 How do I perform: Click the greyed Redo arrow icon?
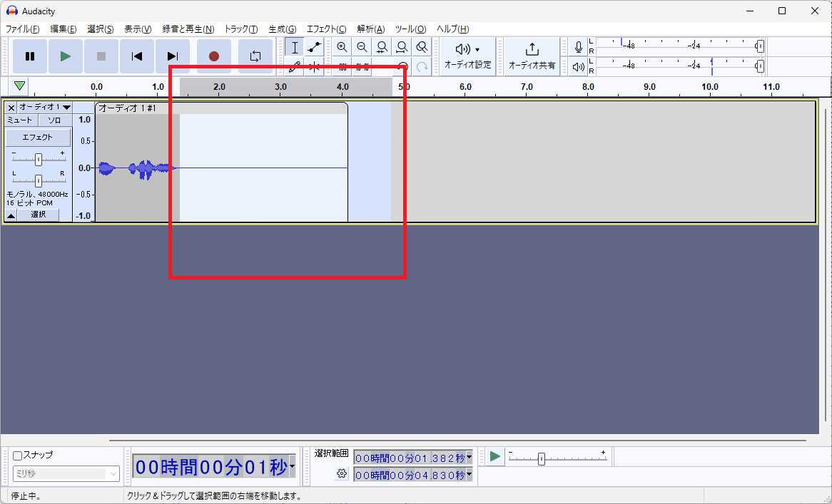(422, 67)
